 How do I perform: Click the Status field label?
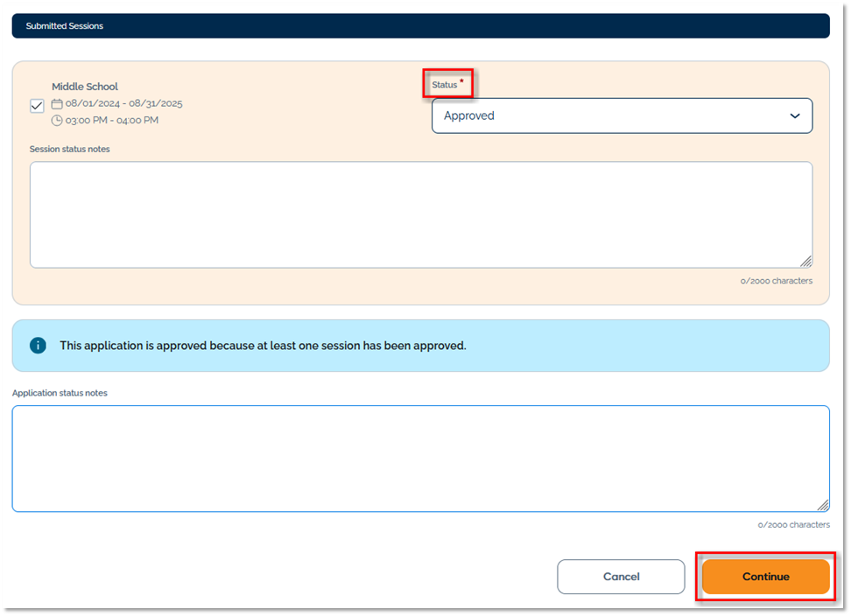(444, 85)
